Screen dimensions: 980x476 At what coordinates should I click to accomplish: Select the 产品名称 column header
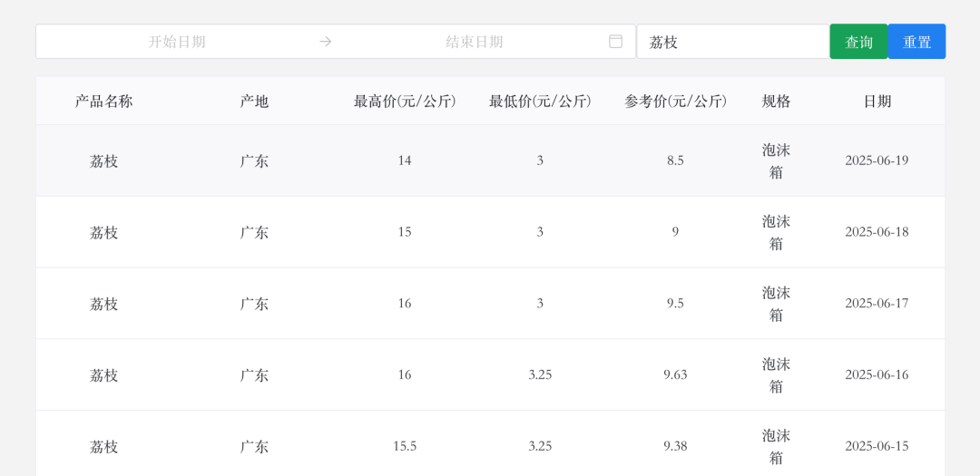point(104,102)
